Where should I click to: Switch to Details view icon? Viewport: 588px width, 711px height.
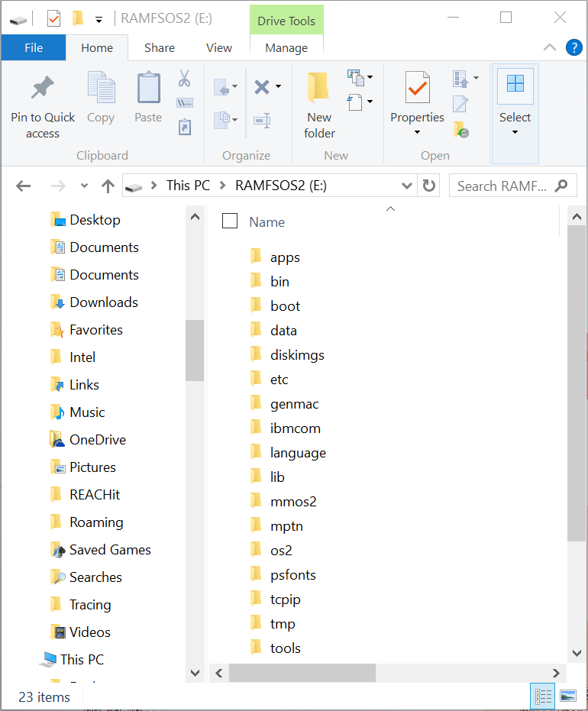coord(543,696)
